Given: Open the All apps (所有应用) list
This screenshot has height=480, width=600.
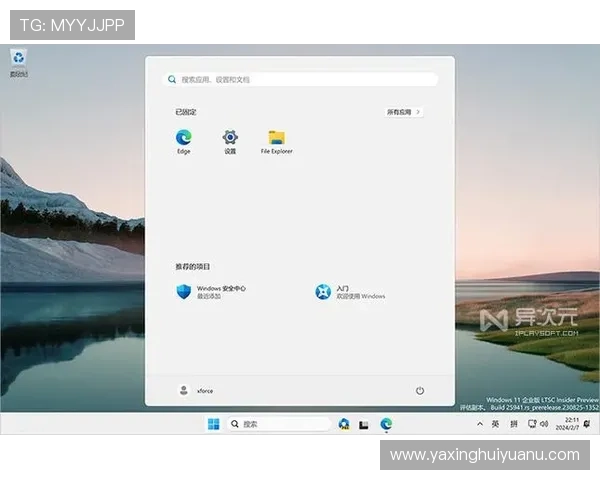Looking at the screenshot, I should pyautogui.click(x=403, y=112).
